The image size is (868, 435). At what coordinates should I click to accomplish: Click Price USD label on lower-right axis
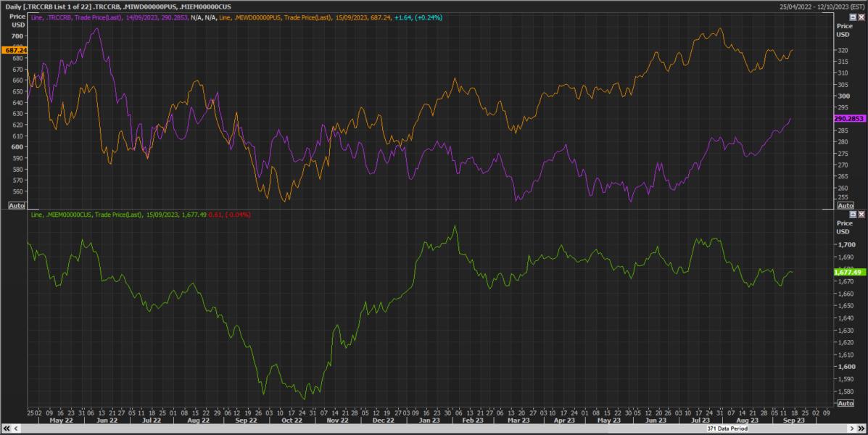(845, 228)
